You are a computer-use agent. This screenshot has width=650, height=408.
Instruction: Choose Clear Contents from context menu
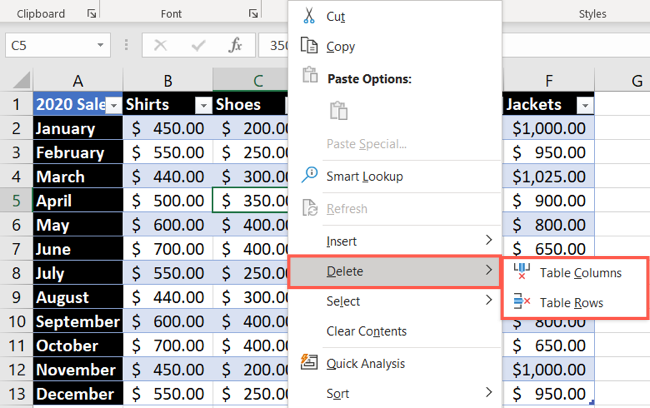pos(366,331)
